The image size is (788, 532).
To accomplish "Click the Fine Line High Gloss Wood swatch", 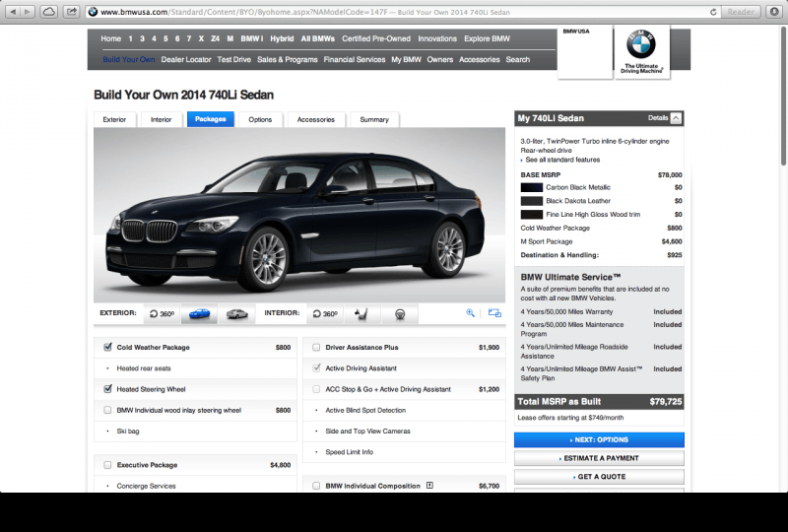I will [531, 215].
